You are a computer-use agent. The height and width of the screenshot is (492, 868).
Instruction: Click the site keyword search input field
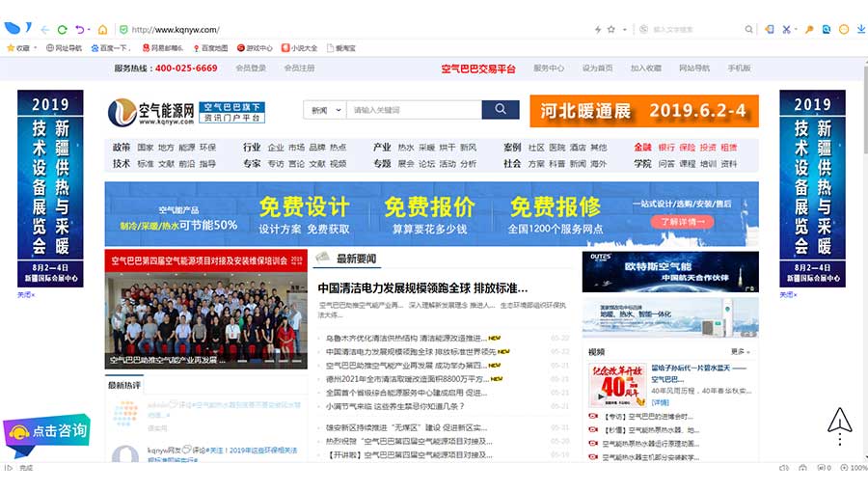(x=414, y=110)
